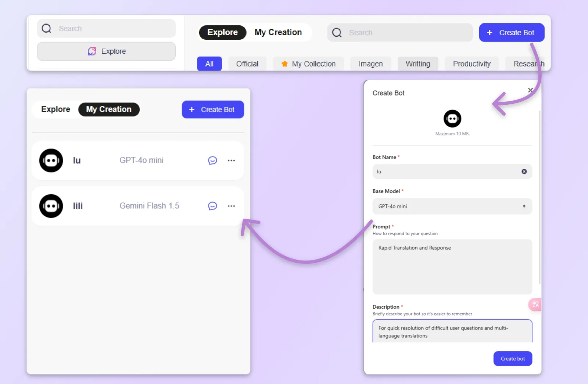
Task: Open the Base Model selector showing GPT-4o mini
Action: tap(452, 206)
